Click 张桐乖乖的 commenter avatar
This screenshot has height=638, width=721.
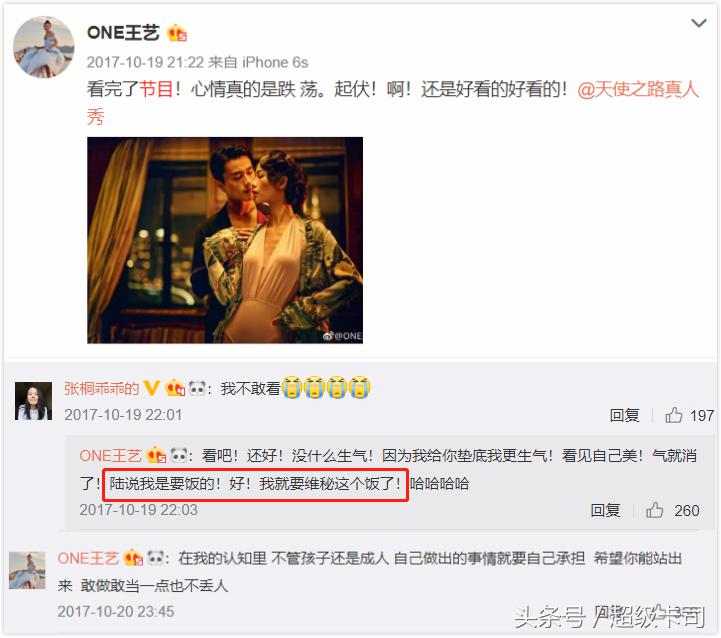[x=34, y=401]
